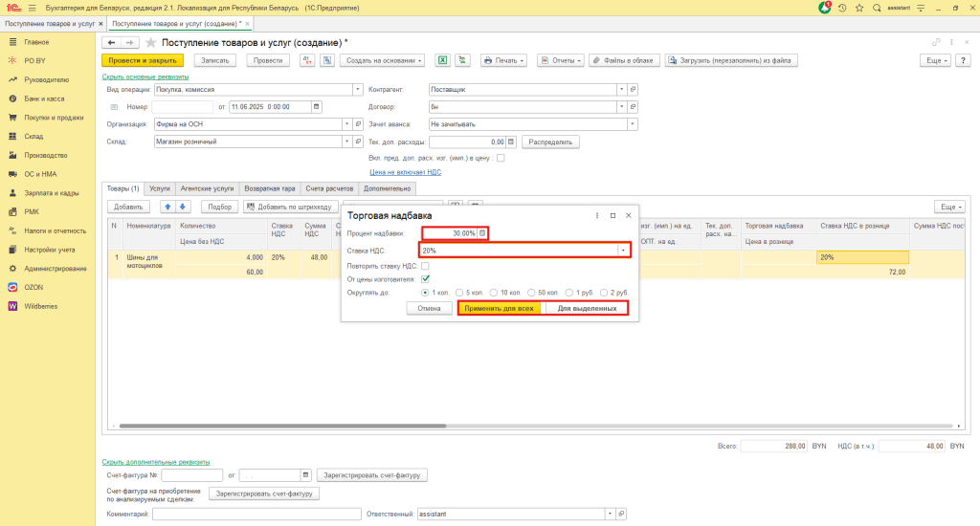Open Администрирование settings section
This screenshot has width=980, height=526.
pos(55,269)
